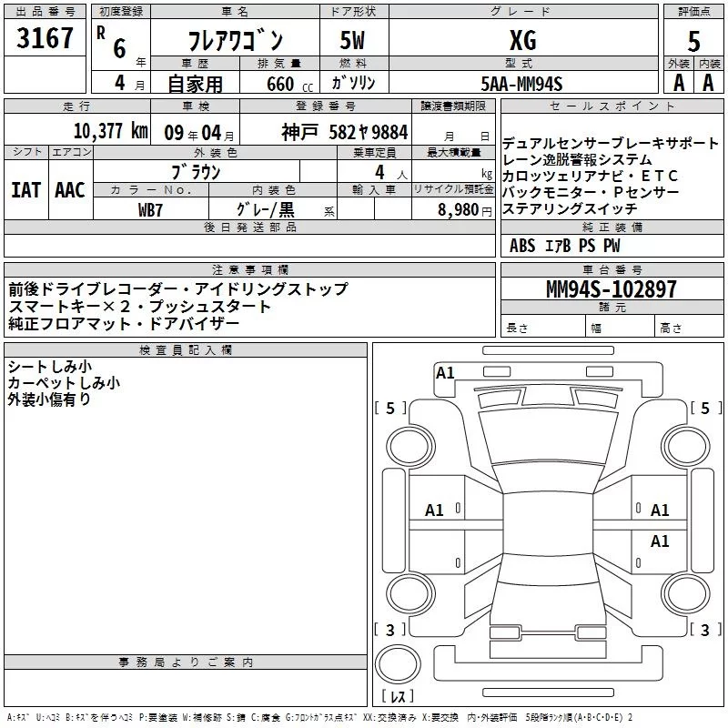The image size is (728, 728).
Task: Select the interior color グレー/黒
Action: pos(266,209)
